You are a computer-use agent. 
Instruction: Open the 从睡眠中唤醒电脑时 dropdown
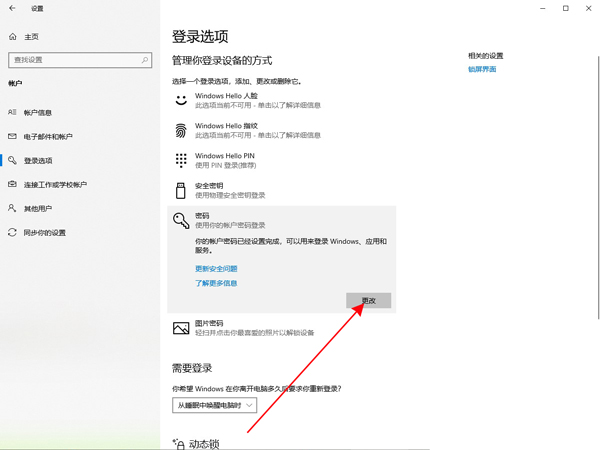214,405
